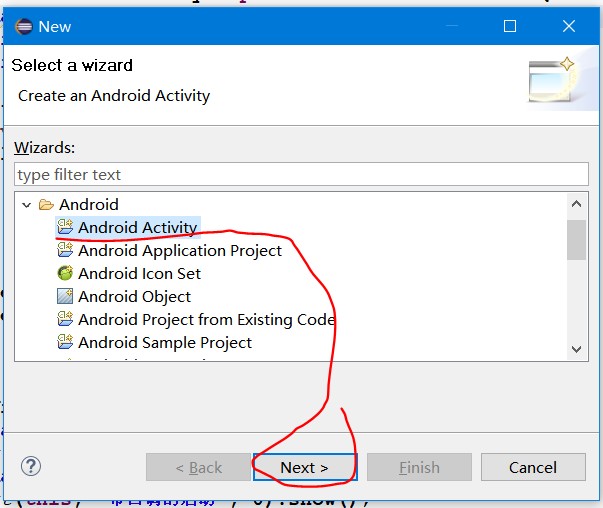Click the Eclipse icon in the title bar

click(x=24, y=27)
